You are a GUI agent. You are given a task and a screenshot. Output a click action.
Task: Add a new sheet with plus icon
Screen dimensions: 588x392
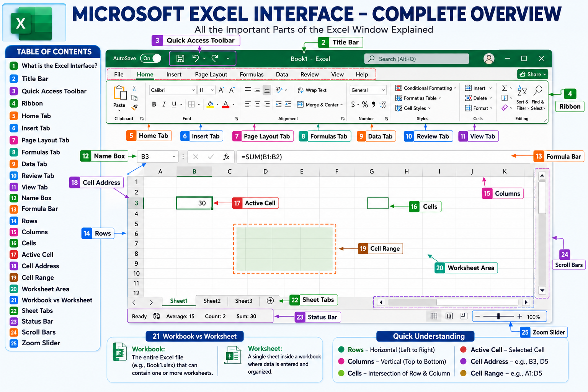coord(270,301)
